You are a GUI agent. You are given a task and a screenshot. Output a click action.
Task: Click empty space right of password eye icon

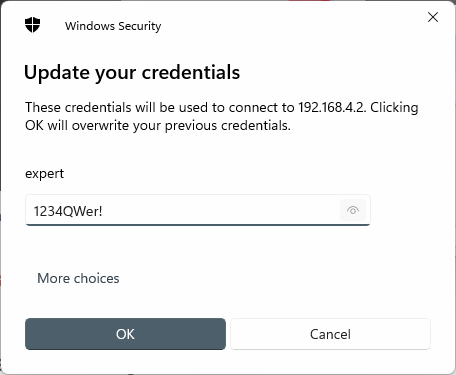(400, 210)
